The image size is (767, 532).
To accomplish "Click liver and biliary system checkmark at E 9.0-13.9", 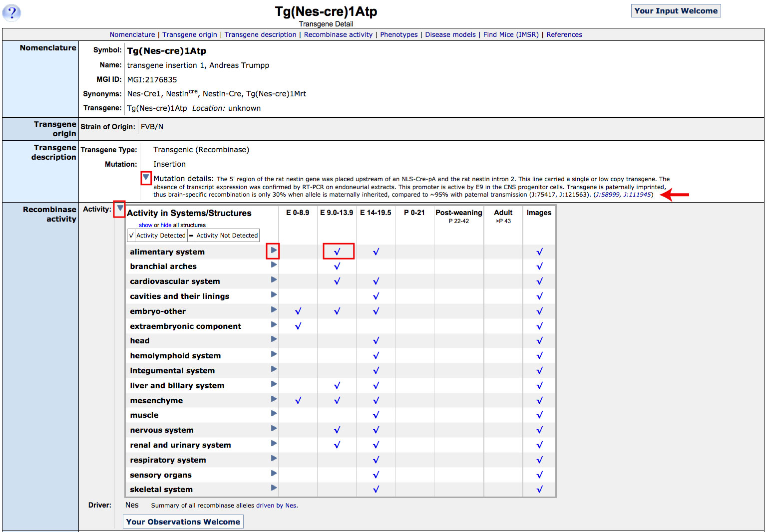I will 337,385.
